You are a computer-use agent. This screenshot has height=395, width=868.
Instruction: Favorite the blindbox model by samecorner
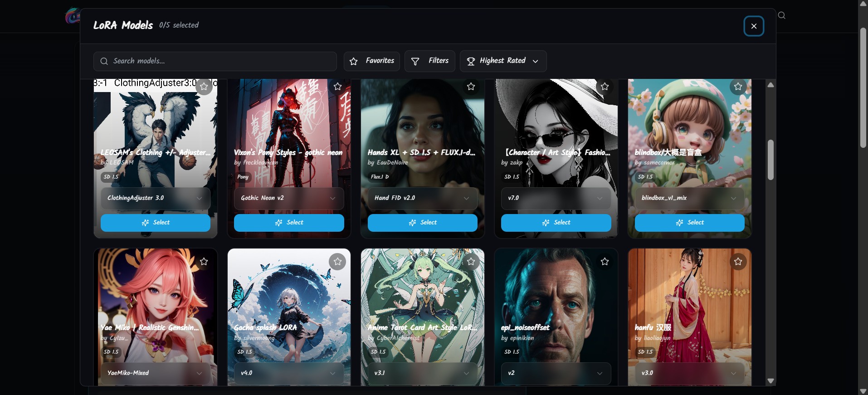click(x=738, y=86)
